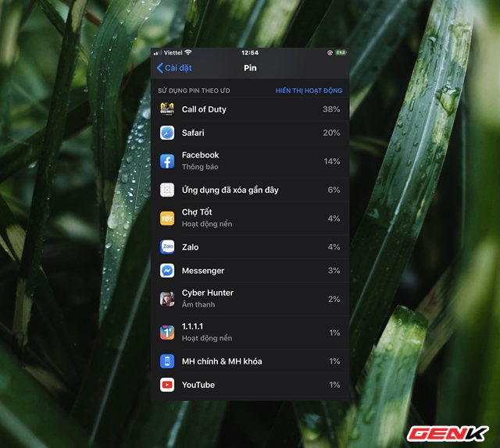Tap the Facebook app icon
Image resolution: width=500 pixels, height=448 pixels.
[166, 161]
